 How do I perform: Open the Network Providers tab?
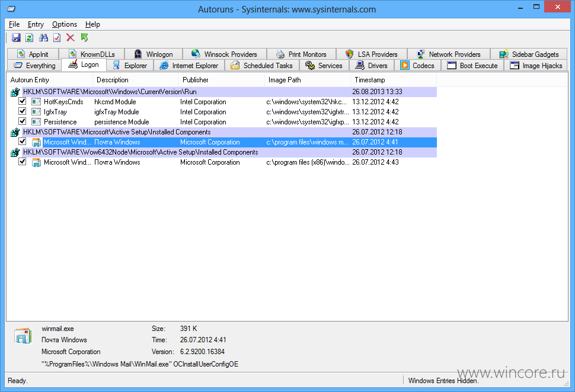point(449,54)
